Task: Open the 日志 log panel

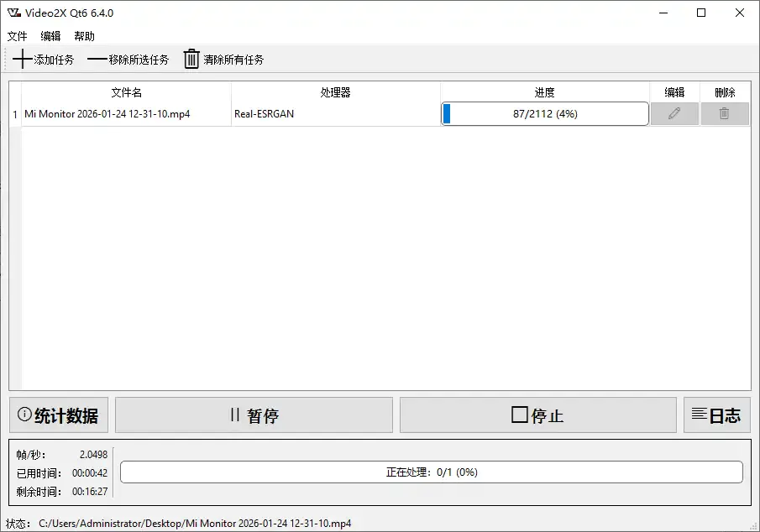Action: point(717,415)
